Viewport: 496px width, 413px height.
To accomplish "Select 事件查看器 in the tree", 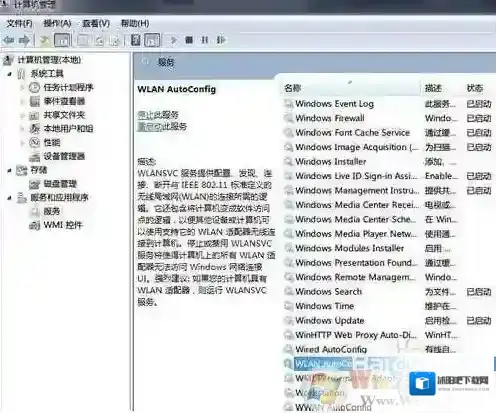I will coord(64,101).
